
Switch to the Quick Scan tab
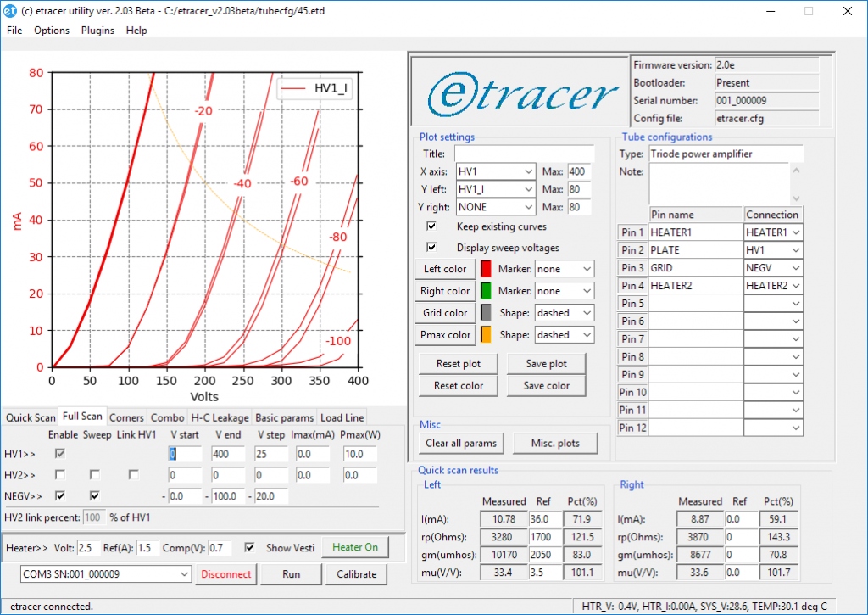coord(31,417)
